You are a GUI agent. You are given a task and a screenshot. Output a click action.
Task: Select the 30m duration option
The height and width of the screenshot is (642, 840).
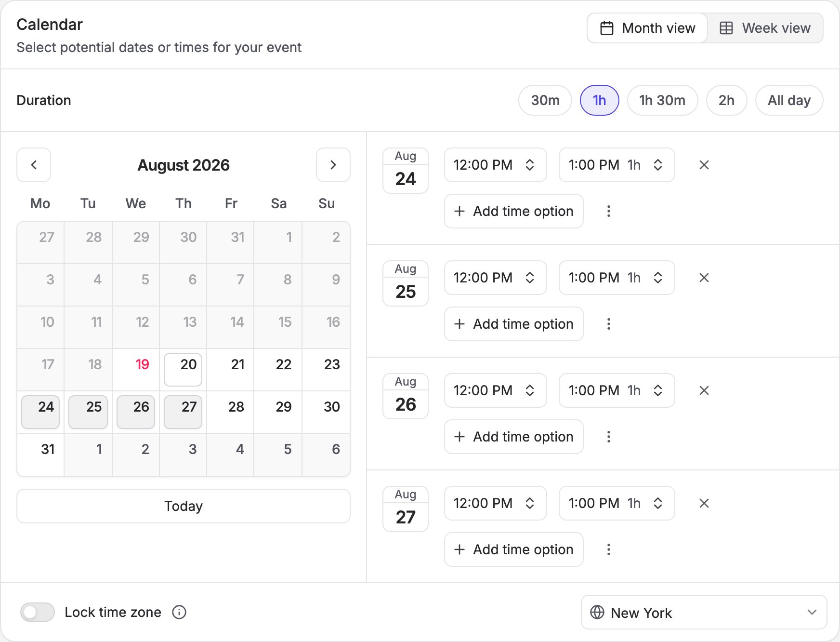(x=545, y=100)
